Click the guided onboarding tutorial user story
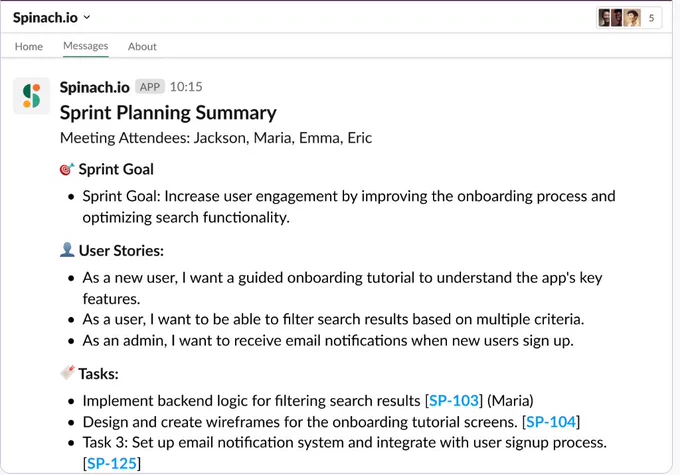 pos(342,288)
